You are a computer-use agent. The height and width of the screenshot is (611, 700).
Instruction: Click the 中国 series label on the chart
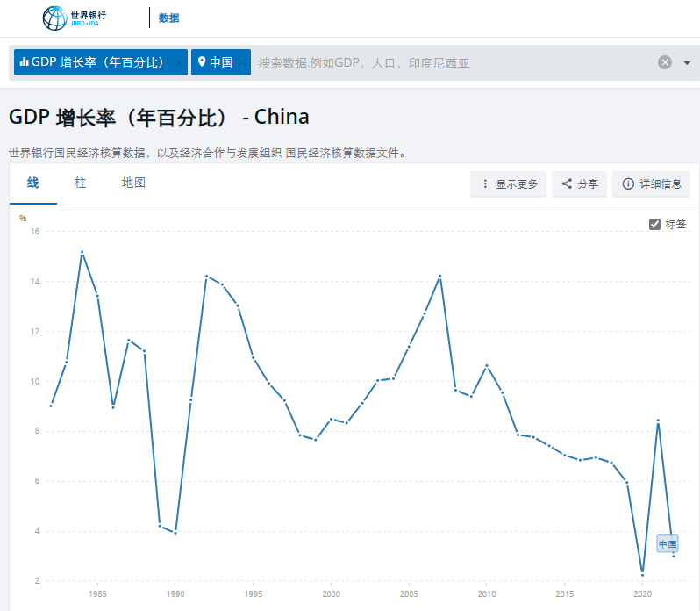click(x=668, y=544)
